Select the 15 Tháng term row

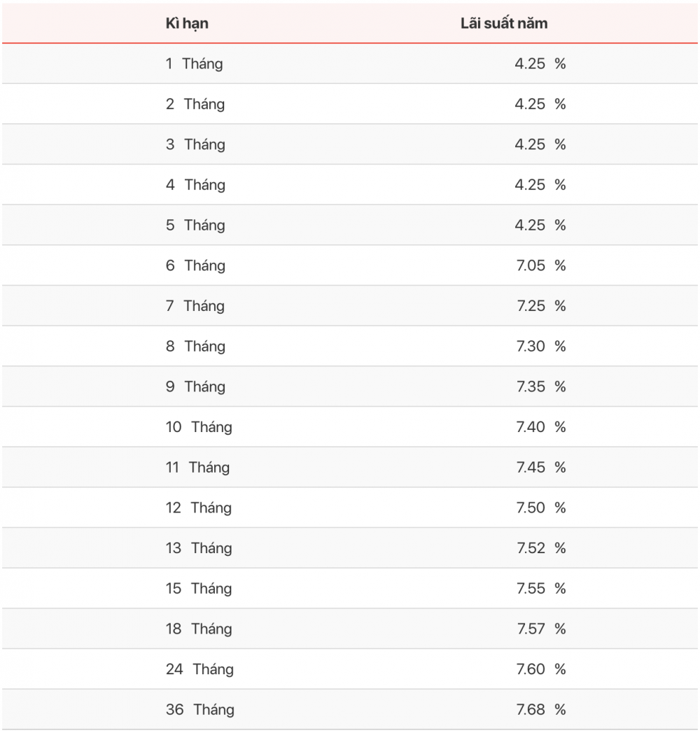click(349, 588)
